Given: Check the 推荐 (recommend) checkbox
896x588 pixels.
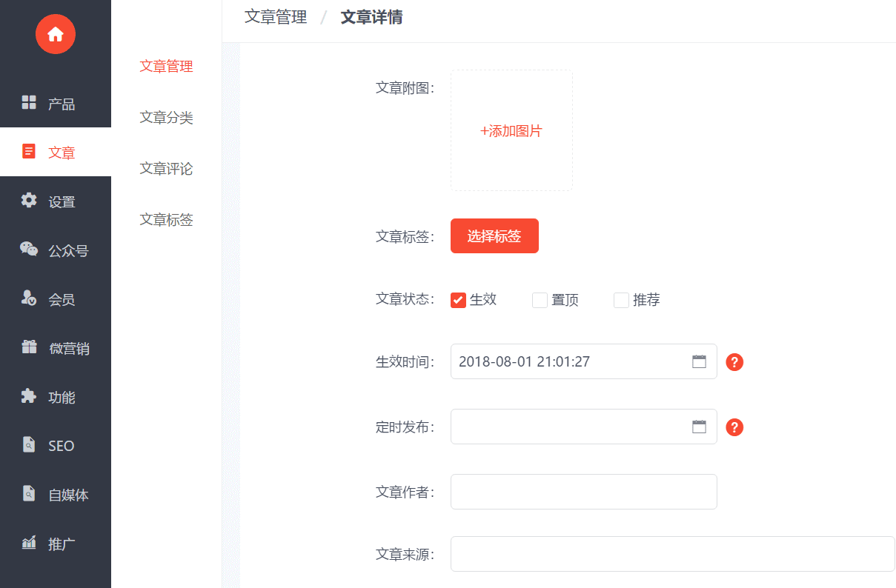Looking at the screenshot, I should point(620,300).
